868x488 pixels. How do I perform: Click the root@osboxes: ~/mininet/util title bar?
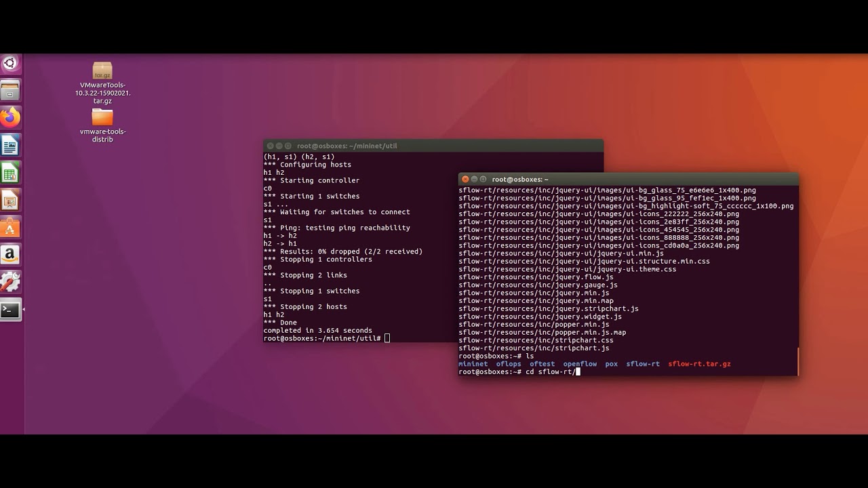(x=433, y=146)
